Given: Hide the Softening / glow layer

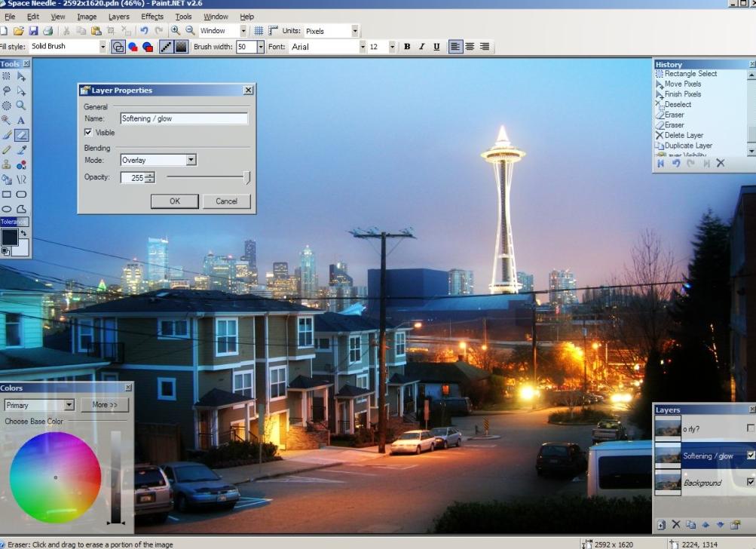Looking at the screenshot, I should (x=750, y=455).
